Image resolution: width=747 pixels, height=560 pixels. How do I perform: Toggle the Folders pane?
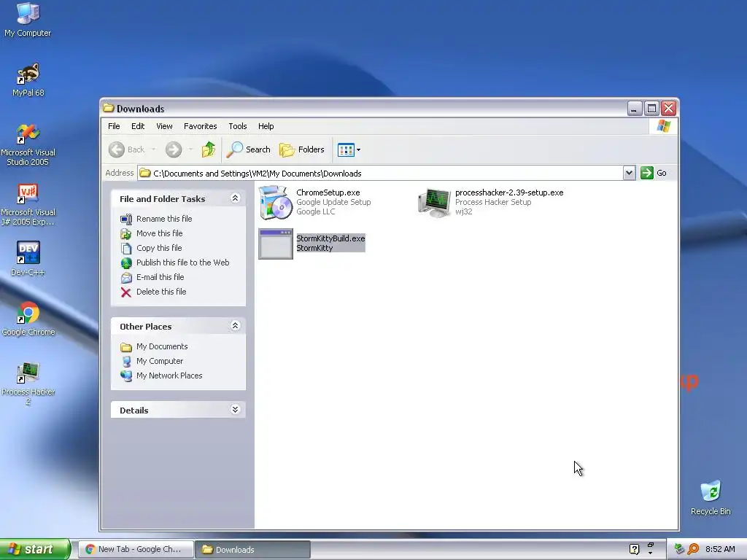[x=301, y=149]
